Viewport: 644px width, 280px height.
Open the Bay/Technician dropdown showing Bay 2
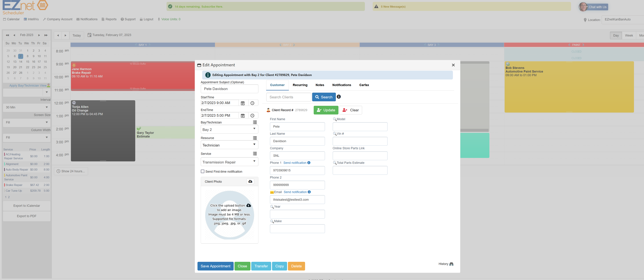coord(229,129)
